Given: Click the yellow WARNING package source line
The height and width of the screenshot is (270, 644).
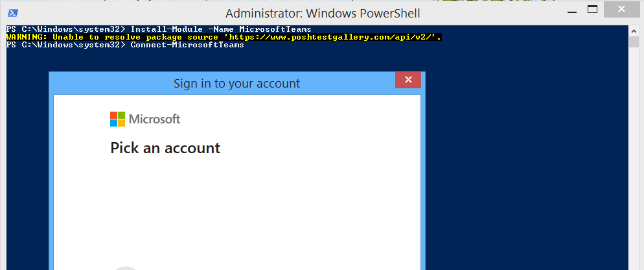Looking at the screenshot, I should click(x=224, y=37).
